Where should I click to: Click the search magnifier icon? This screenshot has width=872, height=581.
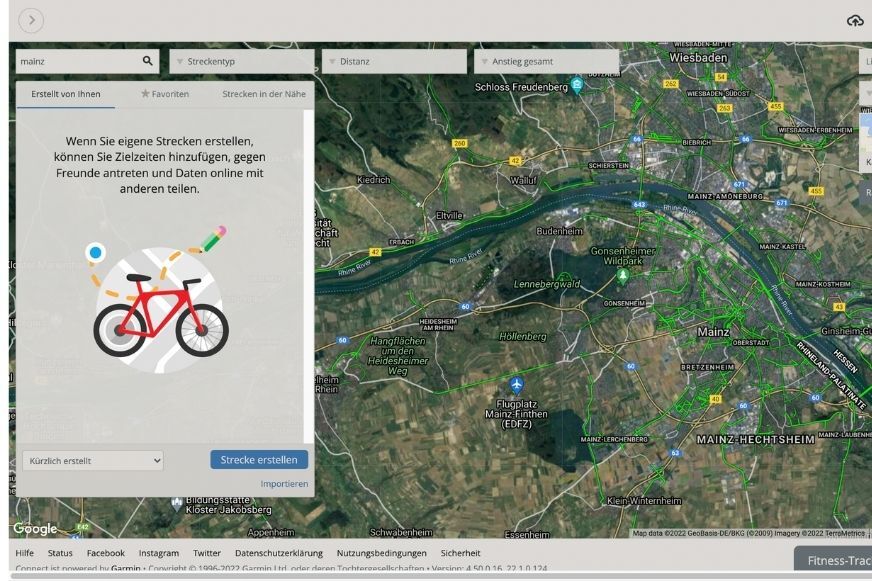[146, 61]
